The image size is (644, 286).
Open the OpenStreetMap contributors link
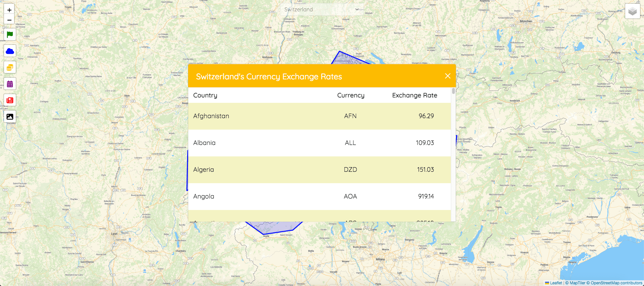616,283
